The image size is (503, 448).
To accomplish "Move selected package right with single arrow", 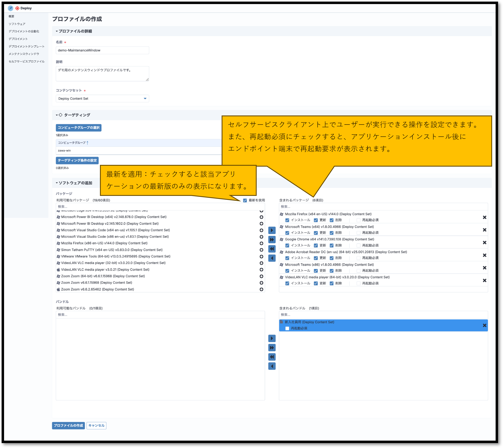I will click(x=272, y=230).
